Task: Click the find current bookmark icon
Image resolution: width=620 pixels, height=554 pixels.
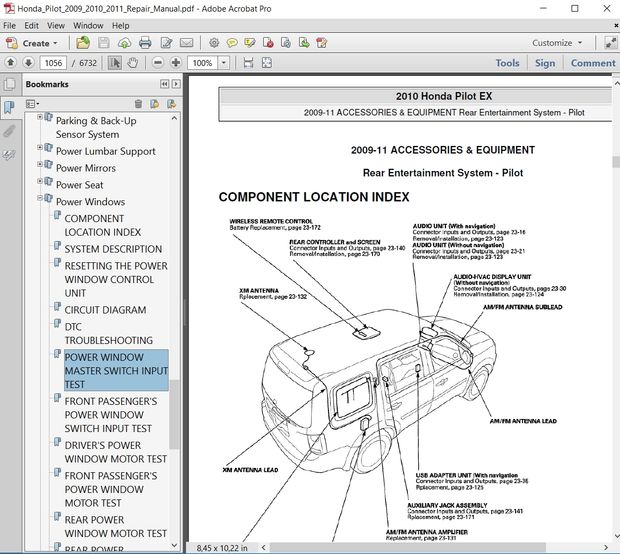Action: pyautogui.click(x=171, y=104)
